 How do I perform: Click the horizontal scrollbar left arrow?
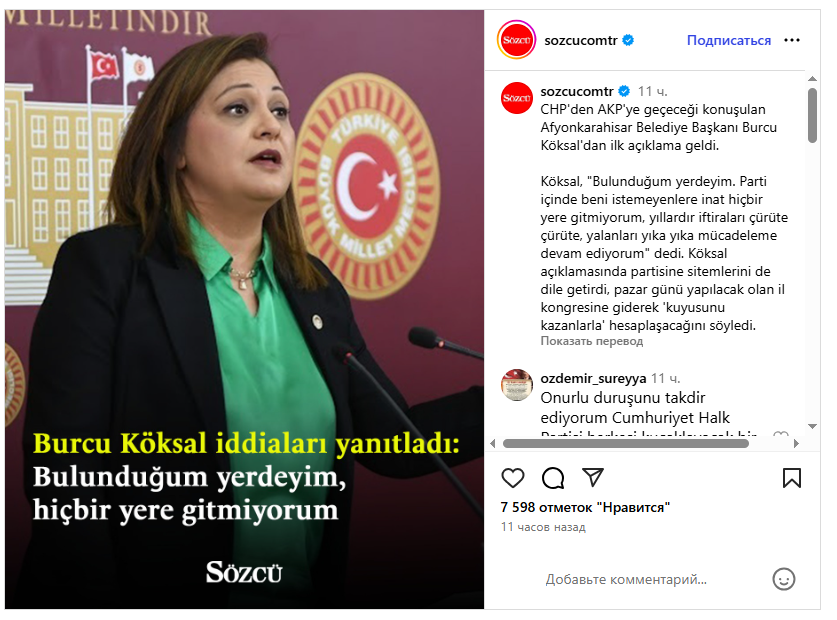tap(493, 443)
